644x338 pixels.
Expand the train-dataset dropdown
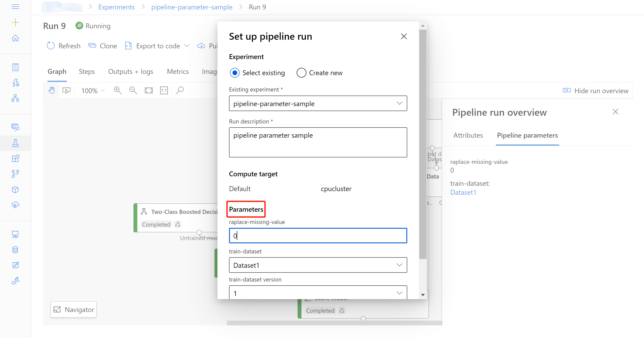[399, 265]
